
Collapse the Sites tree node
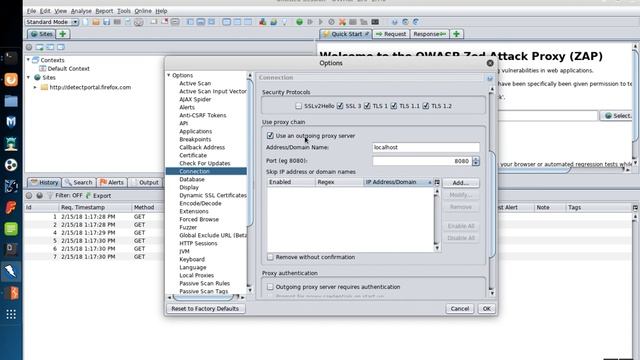(28, 78)
